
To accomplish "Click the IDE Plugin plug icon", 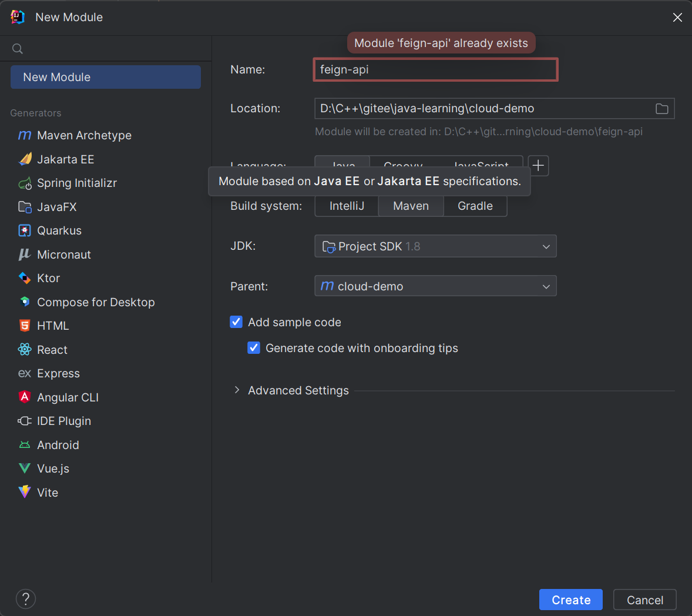I will pyautogui.click(x=25, y=421).
